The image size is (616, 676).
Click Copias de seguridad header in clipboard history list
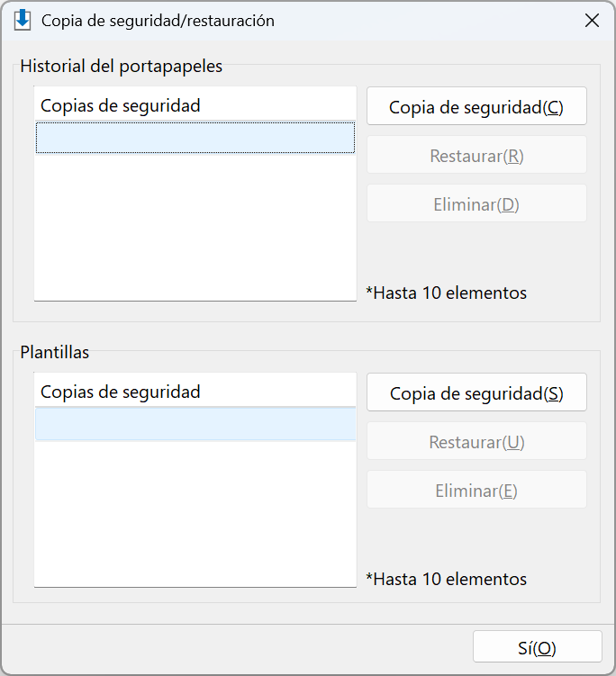[x=121, y=105]
